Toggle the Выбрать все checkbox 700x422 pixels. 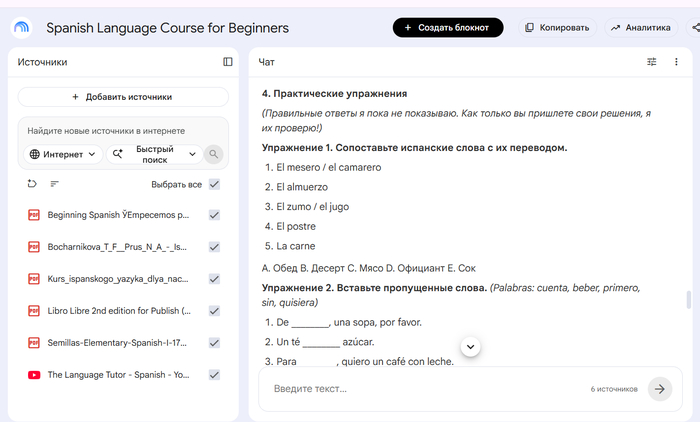coord(214,184)
